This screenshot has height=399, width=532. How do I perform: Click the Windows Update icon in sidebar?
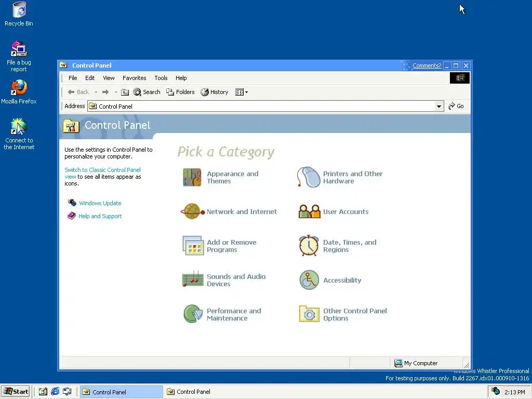(72, 203)
